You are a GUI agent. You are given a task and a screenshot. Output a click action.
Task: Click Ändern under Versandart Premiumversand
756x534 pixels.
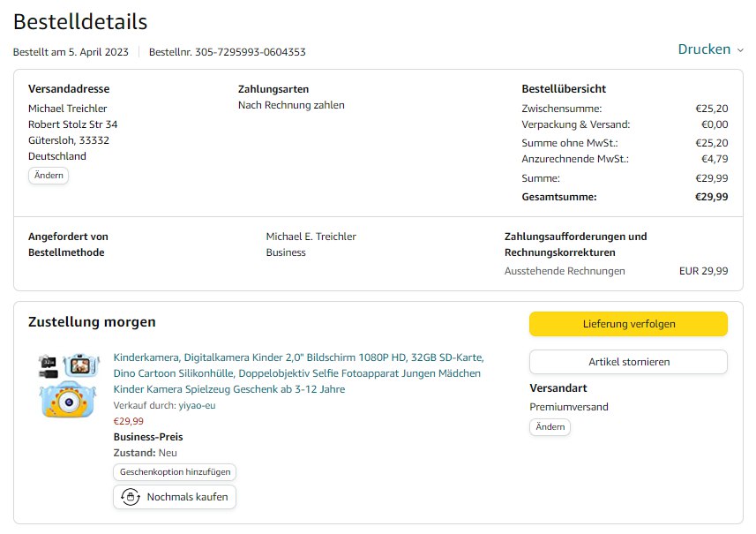tap(550, 427)
